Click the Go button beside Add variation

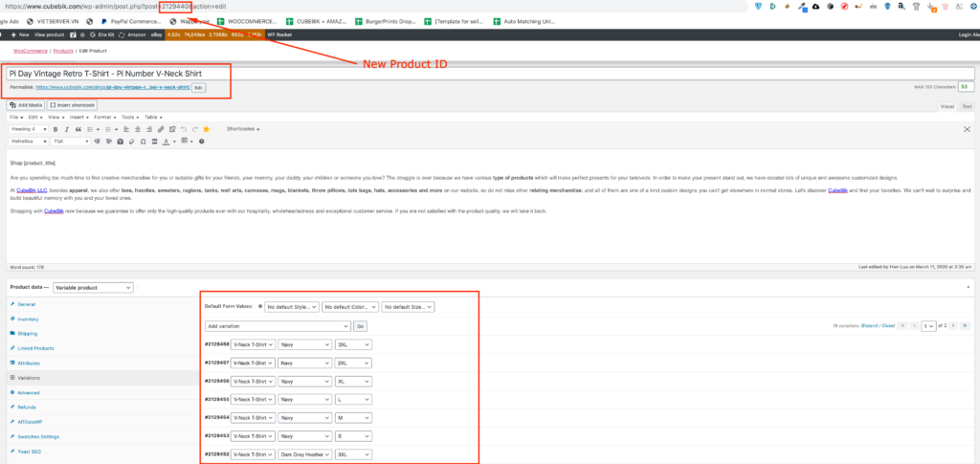(360, 326)
